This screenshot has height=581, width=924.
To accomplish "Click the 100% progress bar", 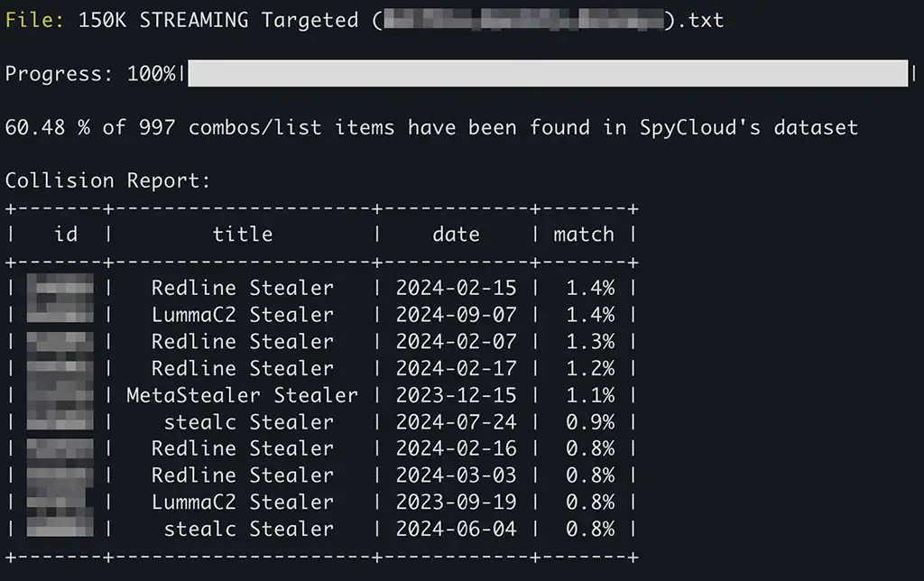I will click(x=547, y=74).
